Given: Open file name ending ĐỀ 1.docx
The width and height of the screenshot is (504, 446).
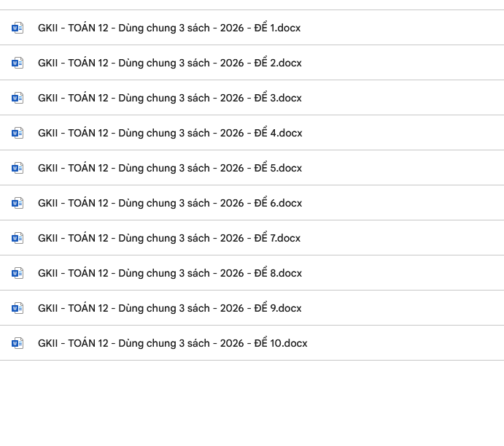Looking at the screenshot, I should pos(169,28).
